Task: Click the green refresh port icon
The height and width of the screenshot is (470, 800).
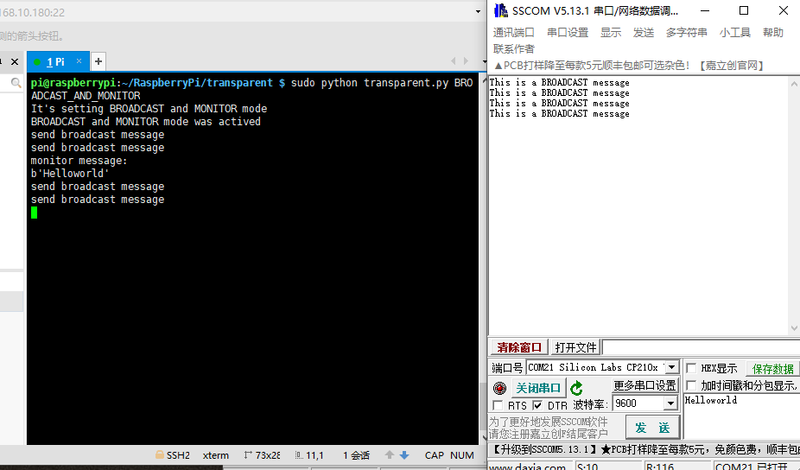Action: [x=577, y=388]
